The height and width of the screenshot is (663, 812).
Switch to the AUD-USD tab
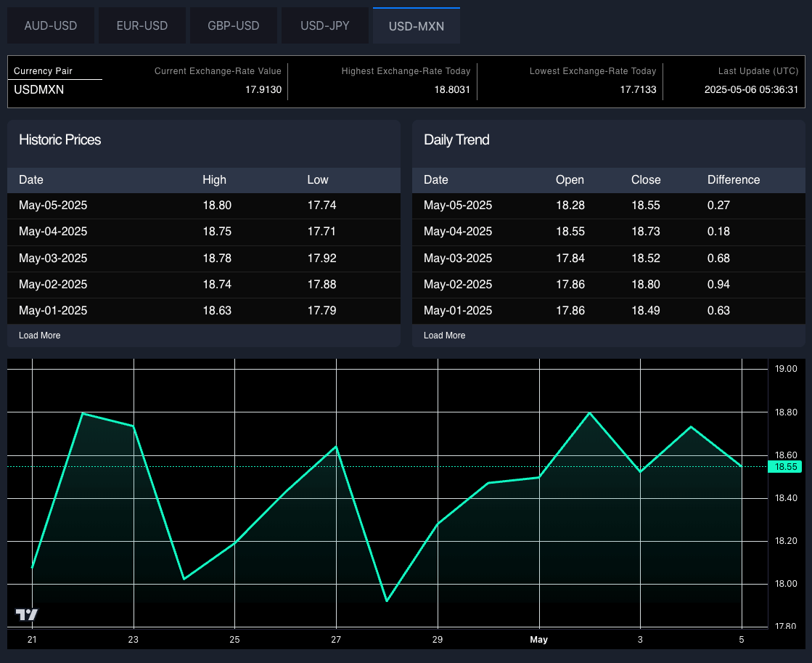coord(51,26)
